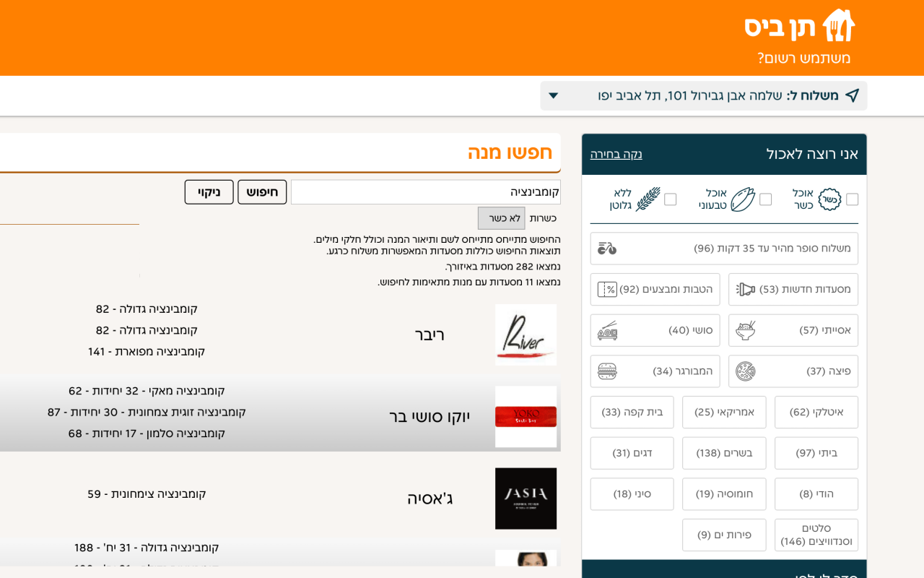Click the נקה בחירה link
The image size is (924, 578).
(x=616, y=154)
